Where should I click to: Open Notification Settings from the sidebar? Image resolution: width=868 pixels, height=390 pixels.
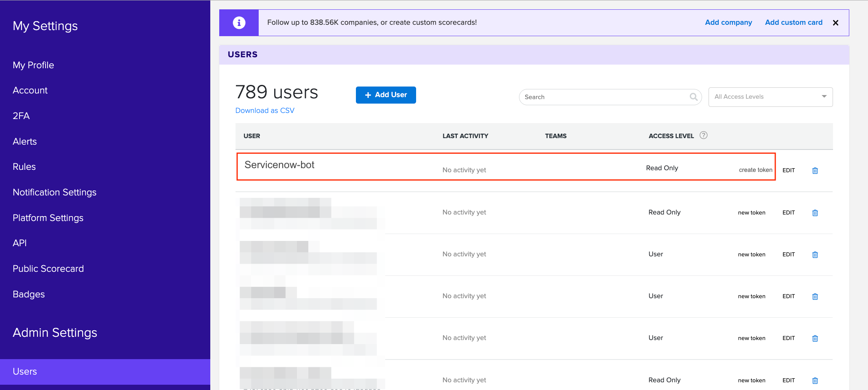55,192
